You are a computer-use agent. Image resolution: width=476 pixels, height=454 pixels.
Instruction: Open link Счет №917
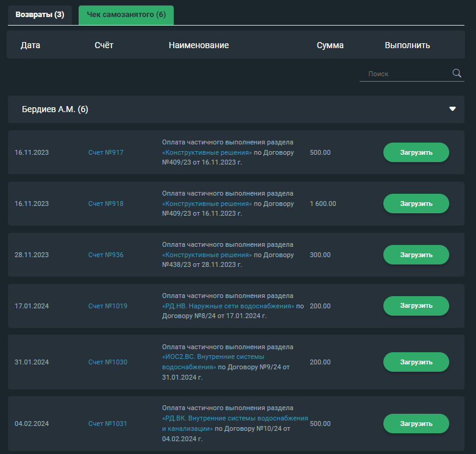105,152
